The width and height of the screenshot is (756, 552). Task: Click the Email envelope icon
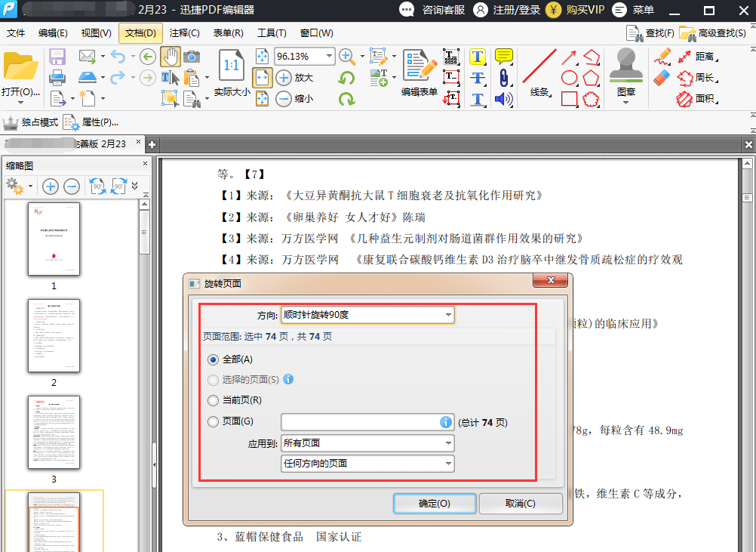[x=88, y=57]
